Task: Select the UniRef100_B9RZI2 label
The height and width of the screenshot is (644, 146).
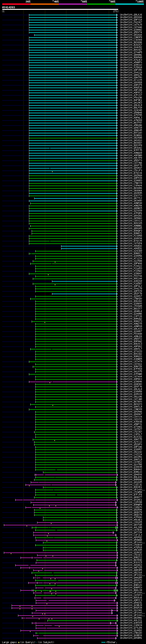Action: (x=131, y=557)
